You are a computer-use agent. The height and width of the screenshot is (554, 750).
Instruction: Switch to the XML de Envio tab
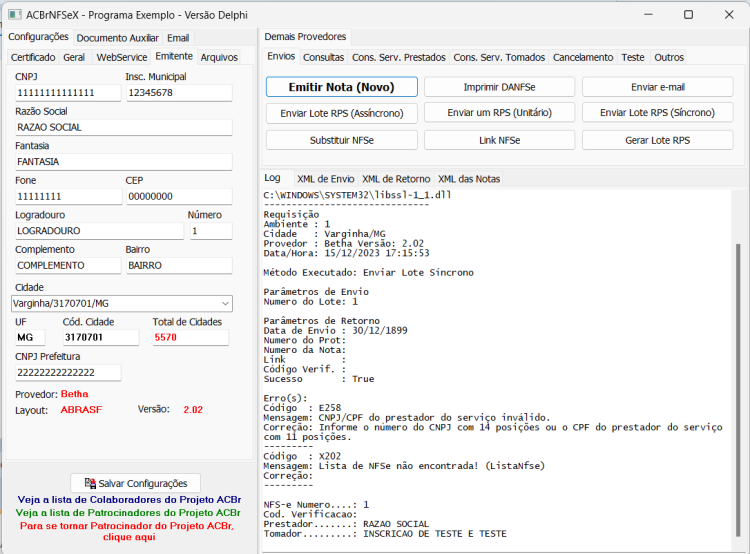(x=325, y=179)
